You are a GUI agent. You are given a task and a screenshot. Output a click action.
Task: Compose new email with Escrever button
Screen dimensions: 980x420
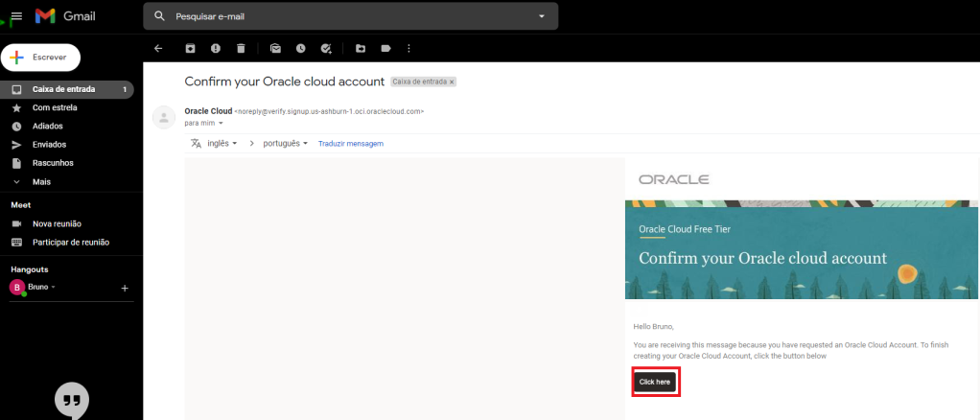pyautogui.click(x=40, y=58)
